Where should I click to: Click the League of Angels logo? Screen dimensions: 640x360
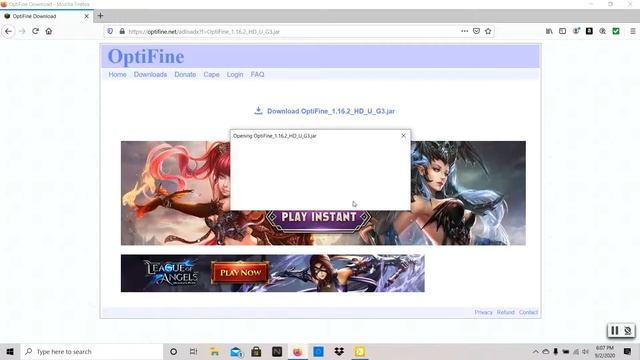171,273
